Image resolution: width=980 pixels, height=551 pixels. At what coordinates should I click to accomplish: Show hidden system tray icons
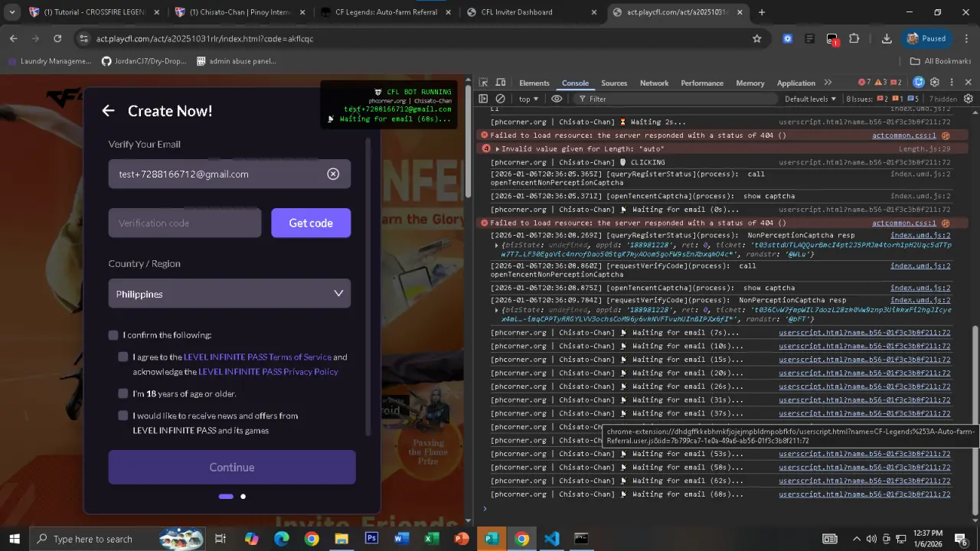click(x=856, y=539)
